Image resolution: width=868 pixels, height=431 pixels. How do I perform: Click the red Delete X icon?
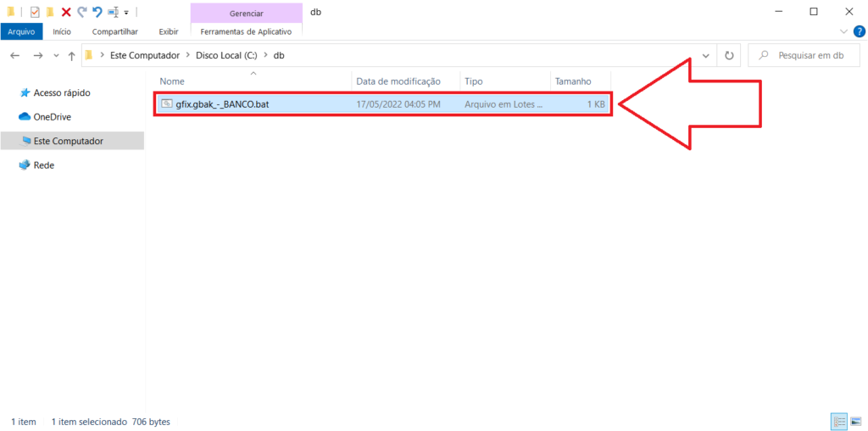[x=65, y=12]
